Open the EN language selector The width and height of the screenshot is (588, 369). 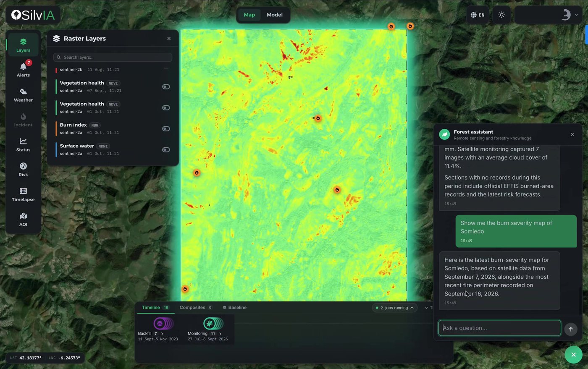(478, 15)
